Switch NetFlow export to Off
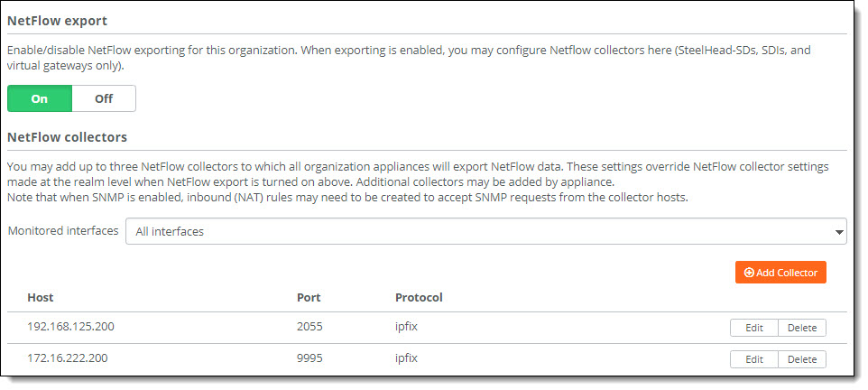 click(104, 98)
